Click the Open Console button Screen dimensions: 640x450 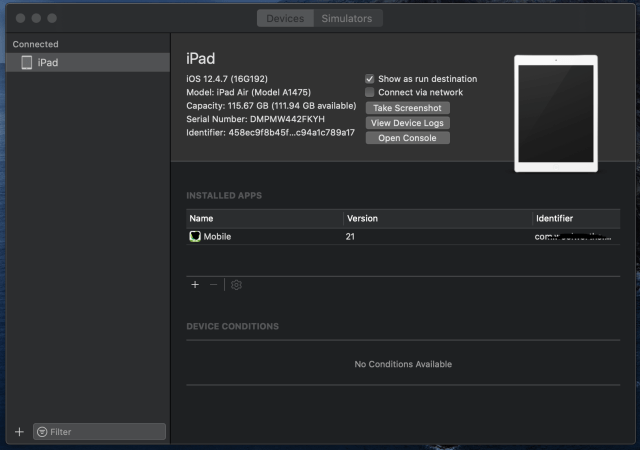point(407,138)
